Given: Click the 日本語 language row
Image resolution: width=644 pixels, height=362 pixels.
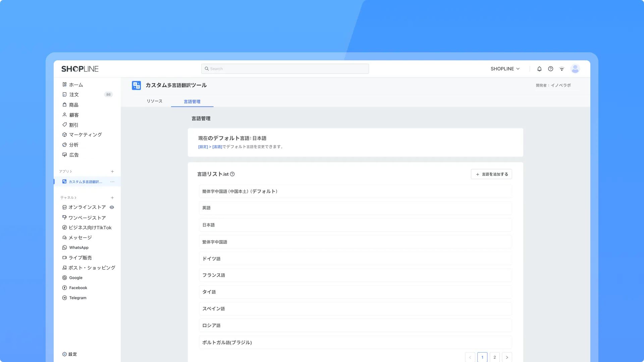Looking at the screenshot, I should click(356, 225).
